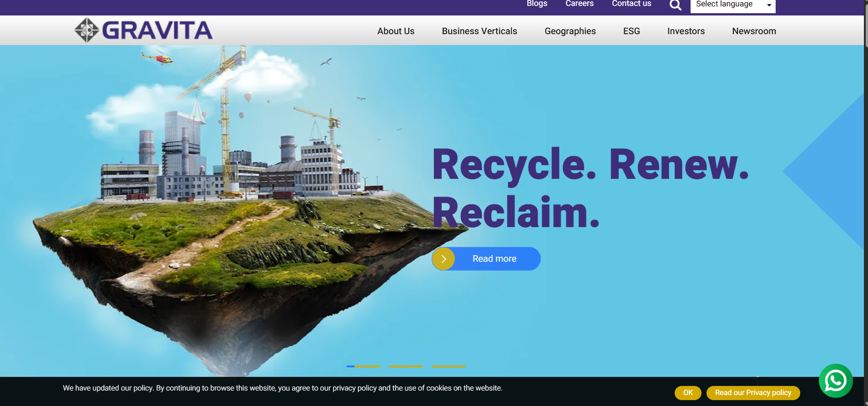Open the Geographies menu
The image size is (868, 406).
coord(570,31)
